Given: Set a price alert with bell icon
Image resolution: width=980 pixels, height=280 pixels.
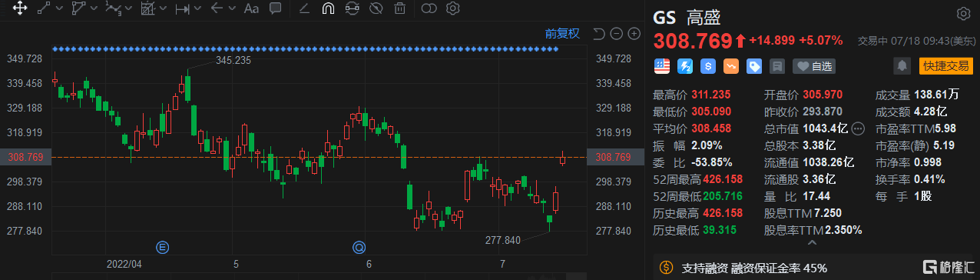Looking at the screenshot, I should point(902,66).
